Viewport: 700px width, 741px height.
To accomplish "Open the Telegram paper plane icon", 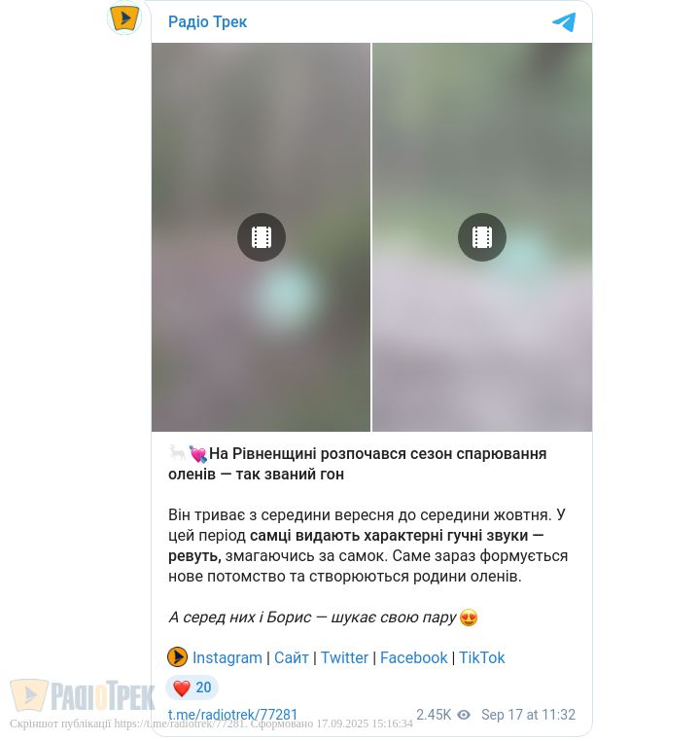I will 564,22.
